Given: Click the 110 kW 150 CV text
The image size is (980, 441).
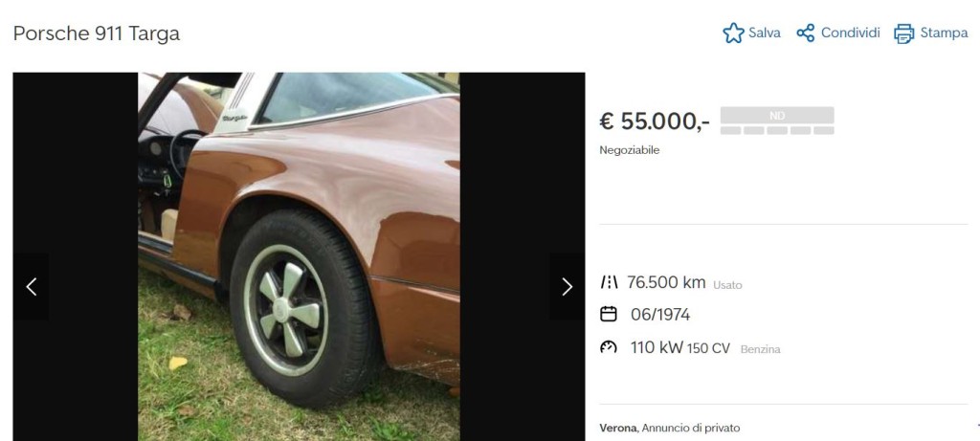Looking at the screenshot, I should tap(680, 348).
